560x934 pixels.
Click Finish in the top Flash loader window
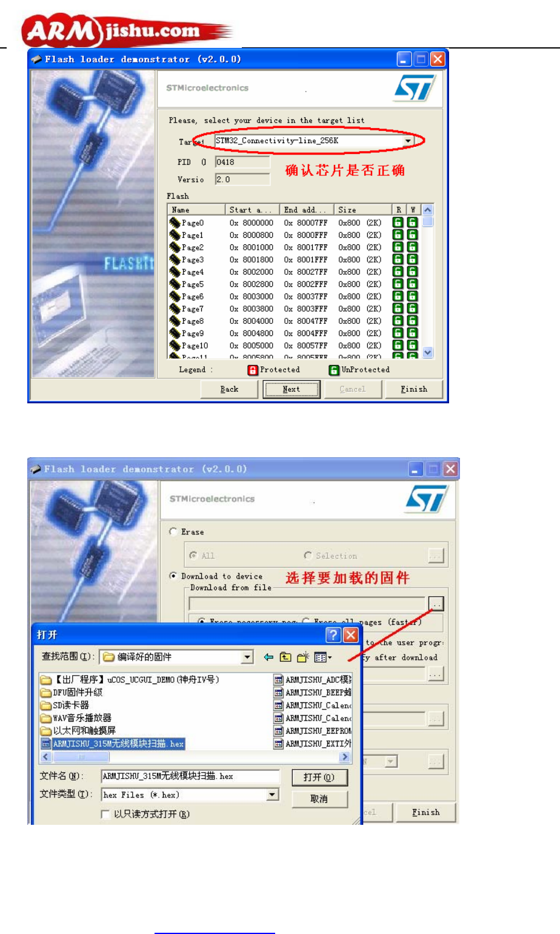(x=414, y=389)
